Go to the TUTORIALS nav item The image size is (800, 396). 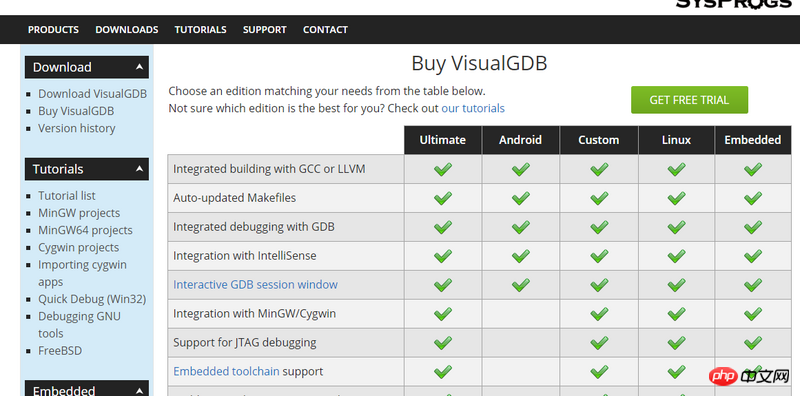click(201, 30)
